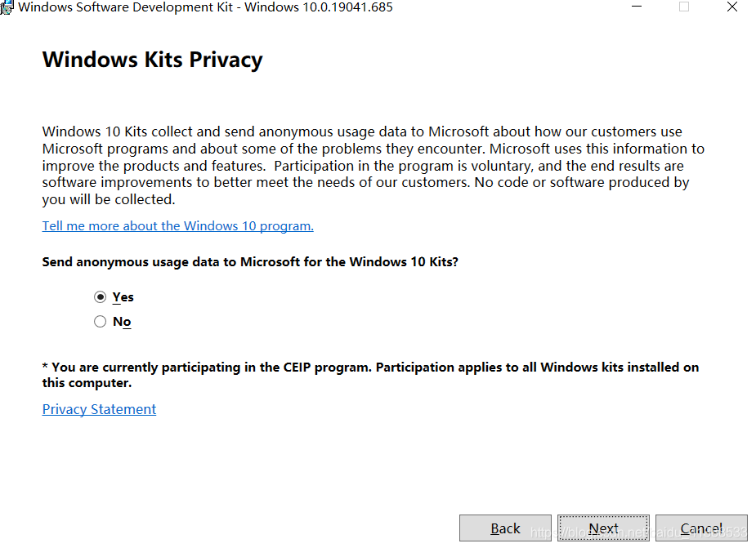Open the Privacy Statement link

click(x=99, y=409)
